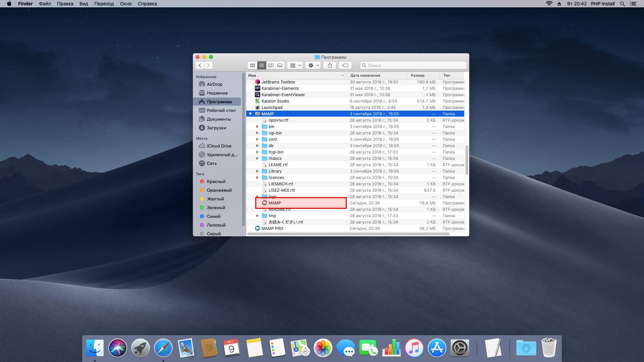Switch Finder to gallery view
This screenshot has width=644, height=362.
point(280,65)
